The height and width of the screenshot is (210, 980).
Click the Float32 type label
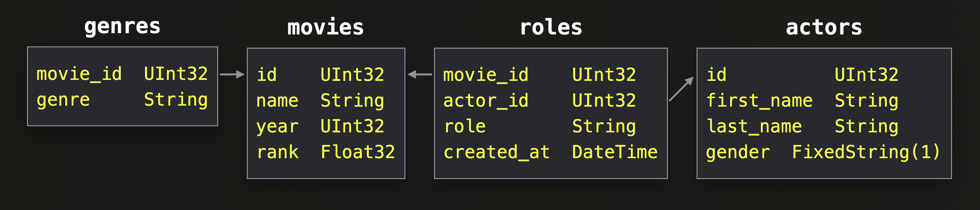pyautogui.click(x=358, y=152)
